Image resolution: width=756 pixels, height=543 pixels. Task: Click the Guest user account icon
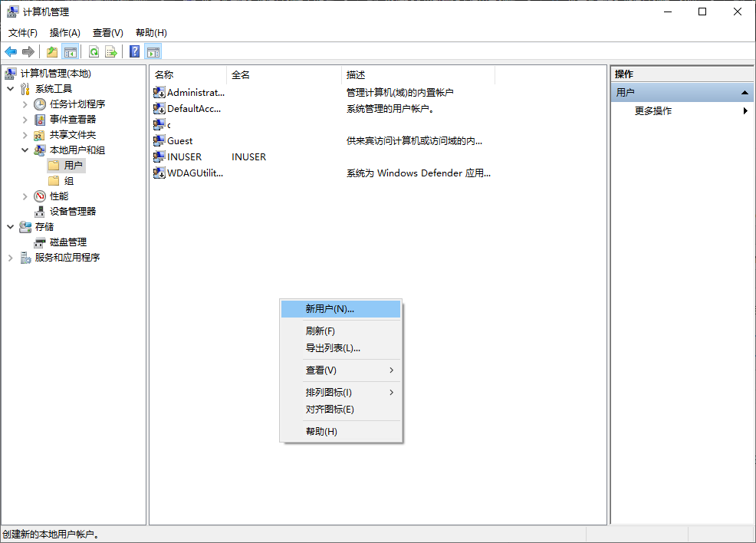point(159,141)
